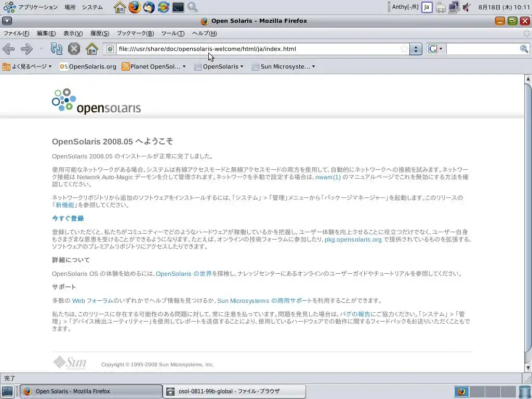Open the Google search engine selector
The height and width of the screenshot is (399, 532).
click(435, 49)
